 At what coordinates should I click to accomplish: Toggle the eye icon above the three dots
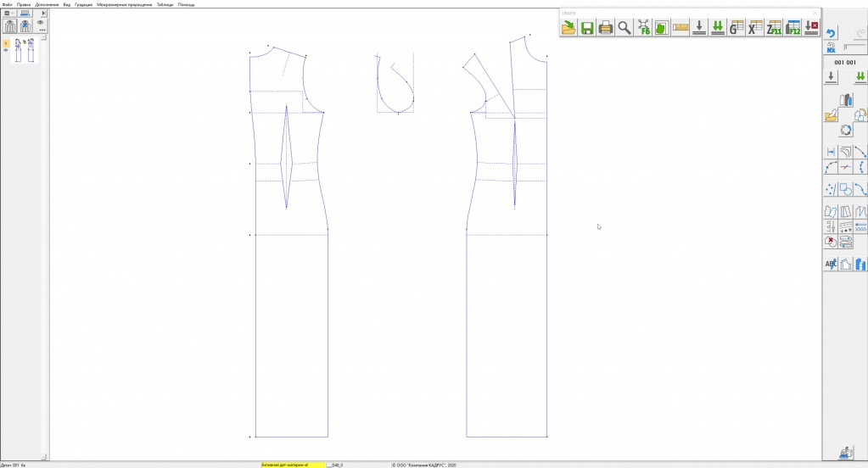(41, 22)
